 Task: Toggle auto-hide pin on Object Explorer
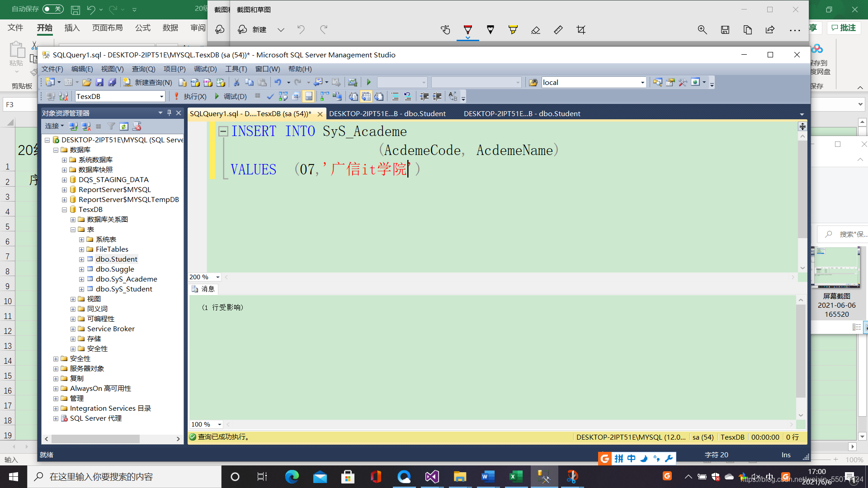tap(169, 113)
